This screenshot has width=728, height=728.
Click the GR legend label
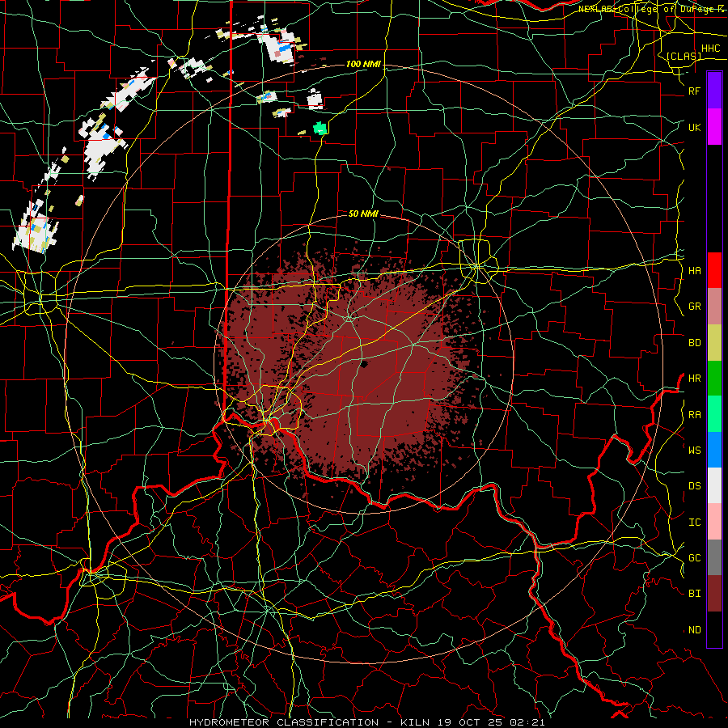click(695, 307)
